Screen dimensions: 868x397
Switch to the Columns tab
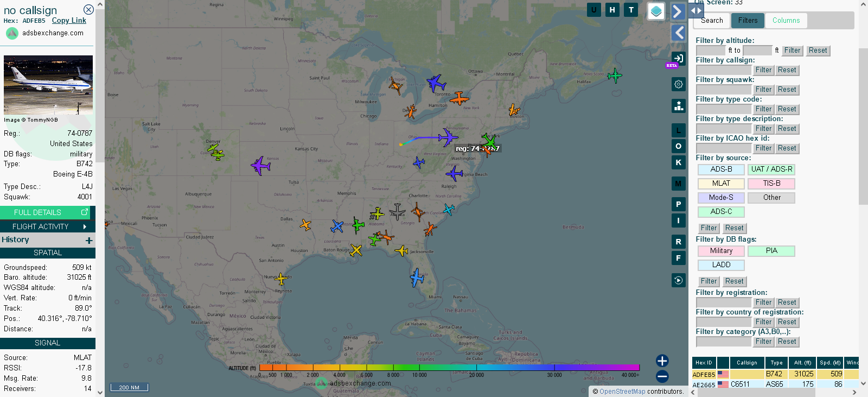(786, 21)
